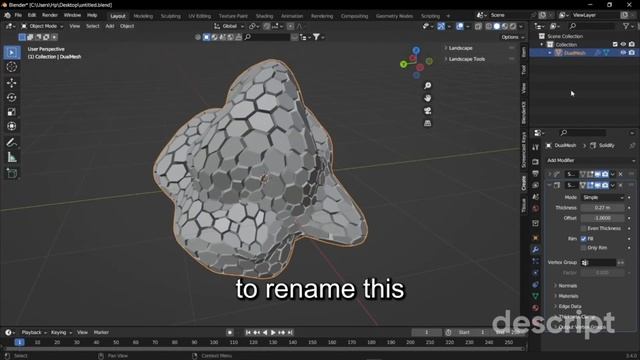Image resolution: width=640 pixels, height=360 pixels.
Task: Select the Scale tool
Action: (11, 112)
